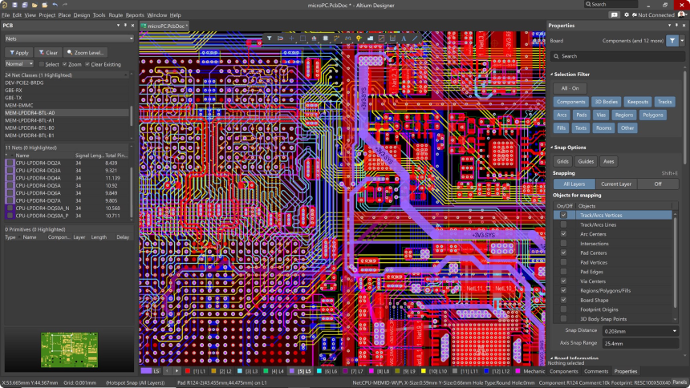Select the Place Line tool icon

(x=415, y=38)
